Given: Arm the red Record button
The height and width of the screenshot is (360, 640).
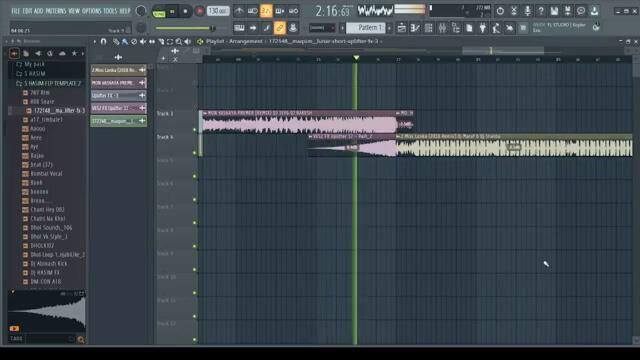Looking at the screenshot, I should [199, 11].
